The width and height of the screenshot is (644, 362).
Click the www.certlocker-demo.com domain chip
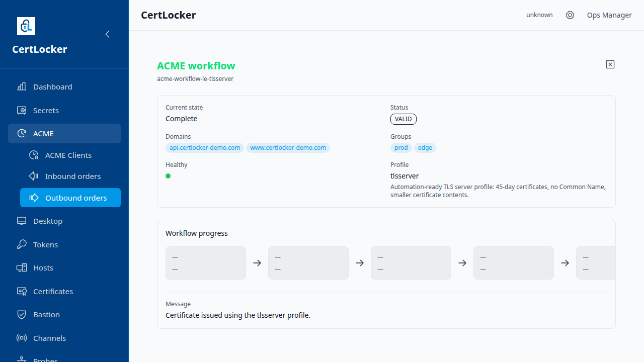pyautogui.click(x=288, y=148)
